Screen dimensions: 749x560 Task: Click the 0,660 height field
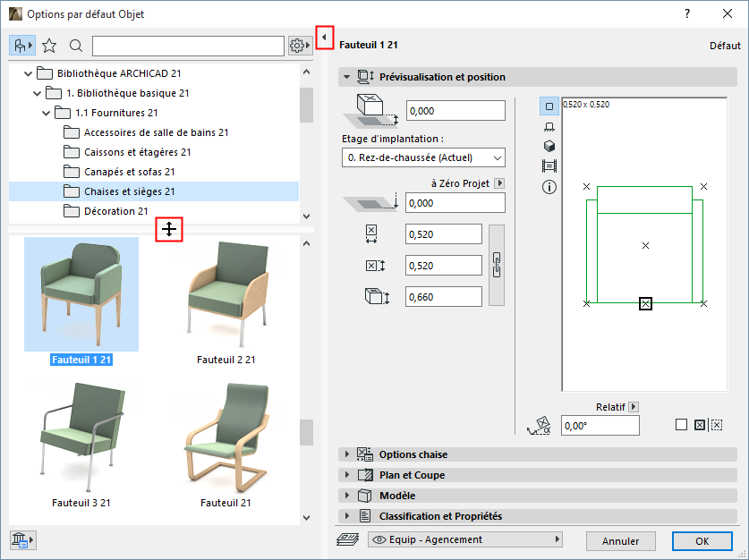click(444, 297)
